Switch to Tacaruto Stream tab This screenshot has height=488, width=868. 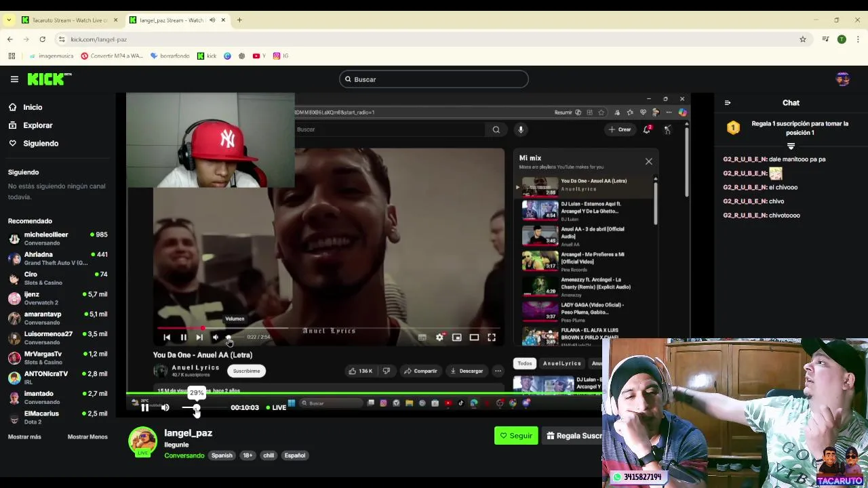(x=69, y=20)
